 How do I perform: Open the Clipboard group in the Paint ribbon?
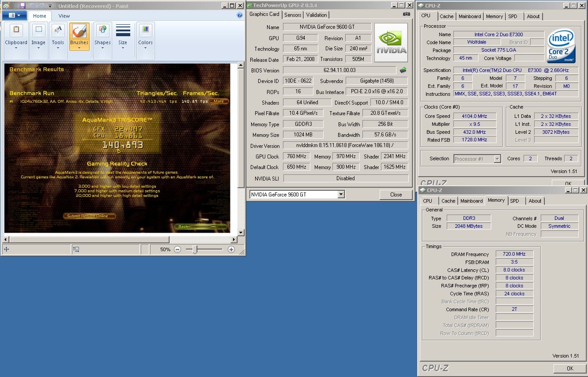[x=16, y=41]
